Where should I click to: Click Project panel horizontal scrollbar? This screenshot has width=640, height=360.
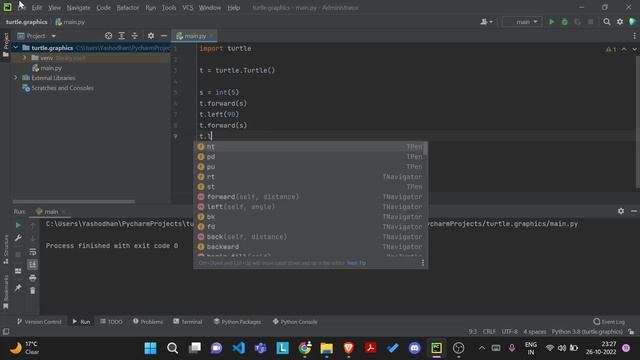click(73, 202)
